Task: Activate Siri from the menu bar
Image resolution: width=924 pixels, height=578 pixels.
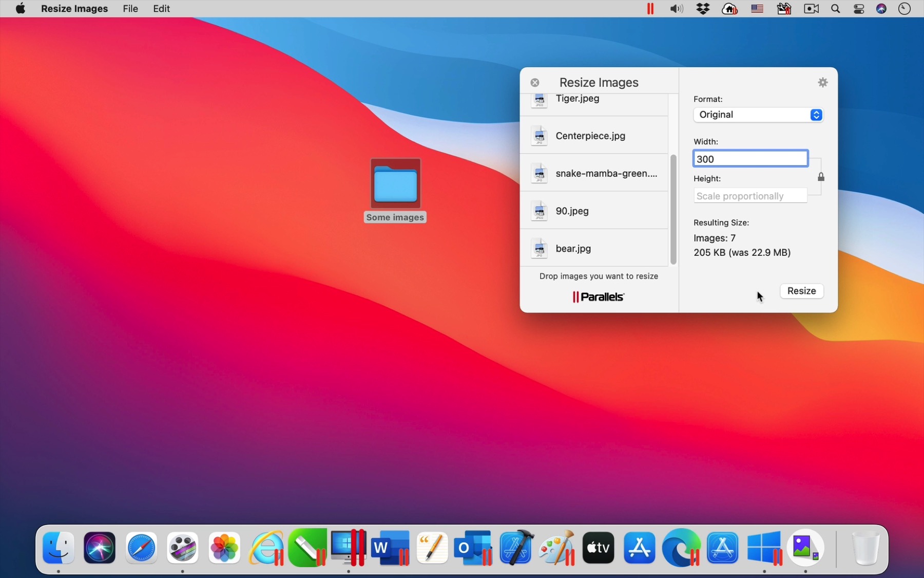Action: (881, 9)
